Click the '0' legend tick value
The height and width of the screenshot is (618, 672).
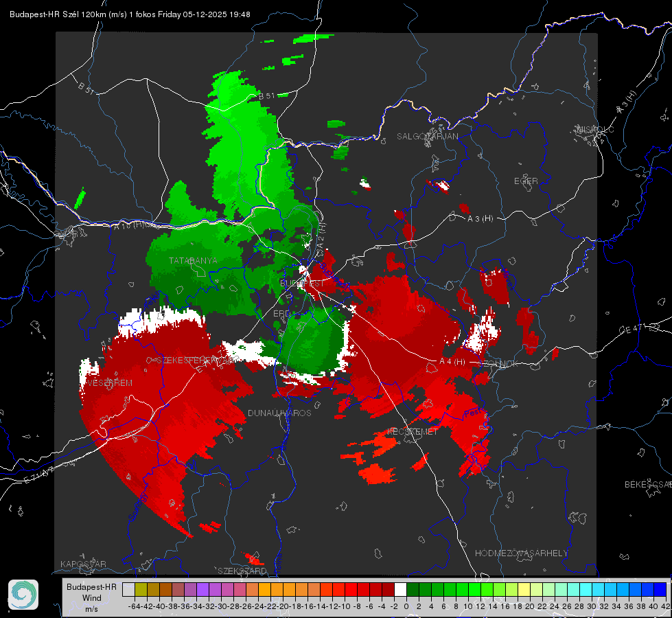406,606
